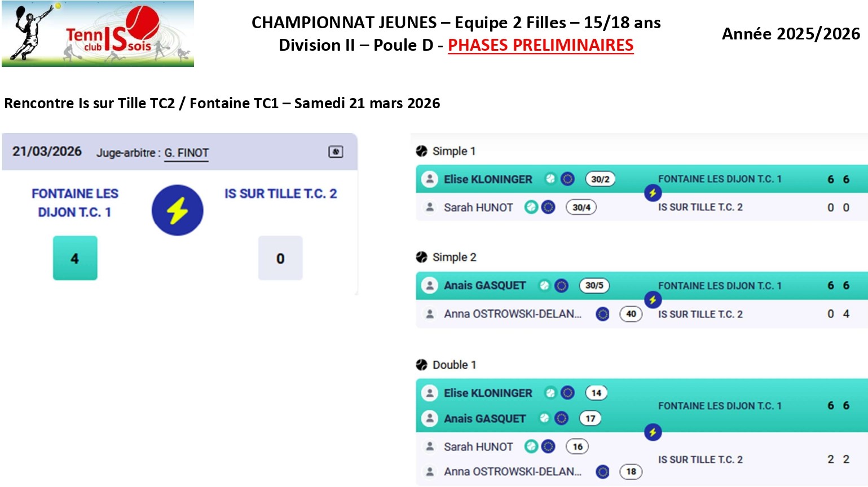Click the tennis ball icon beside Double 1
Image resolution: width=868 pixels, height=487 pixels.
[421, 365]
